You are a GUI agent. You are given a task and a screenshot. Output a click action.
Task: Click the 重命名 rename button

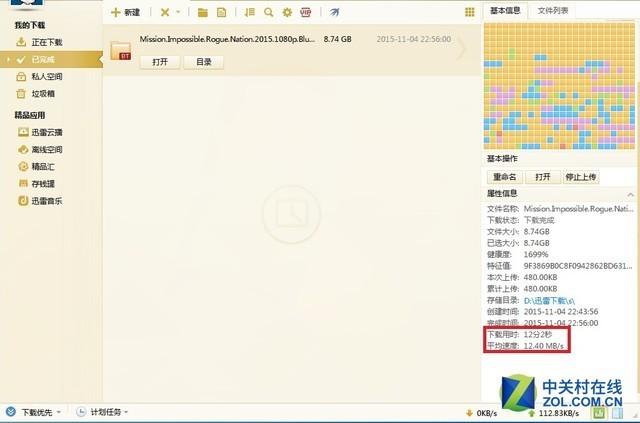[x=503, y=176]
